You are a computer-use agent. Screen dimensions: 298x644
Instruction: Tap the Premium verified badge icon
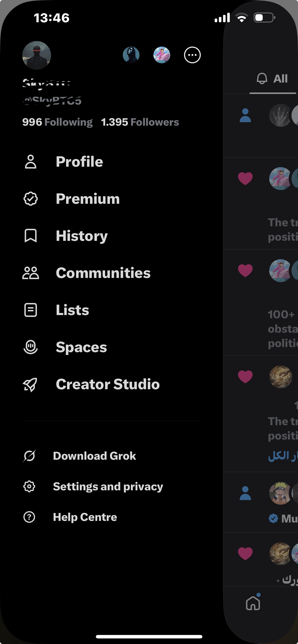(31, 199)
